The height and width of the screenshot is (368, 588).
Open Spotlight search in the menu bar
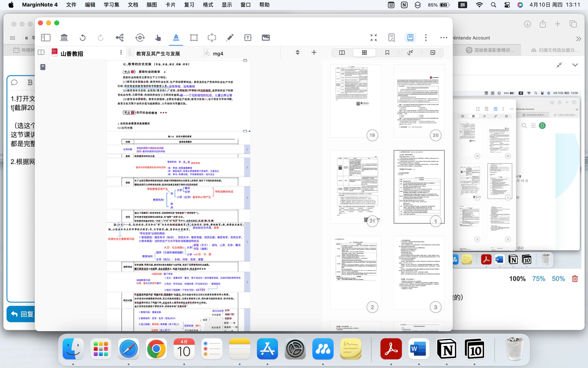[x=493, y=5]
